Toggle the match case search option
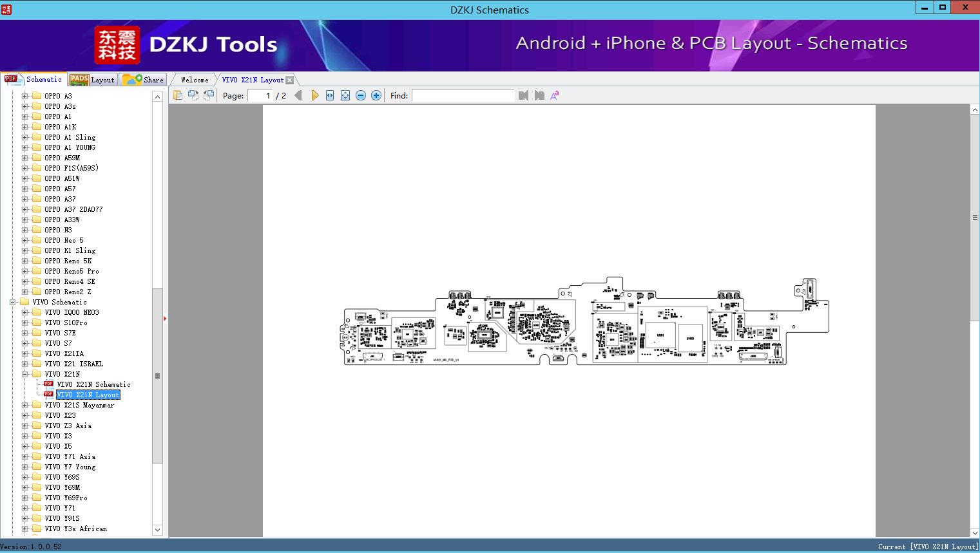980x553 pixels. click(554, 95)
